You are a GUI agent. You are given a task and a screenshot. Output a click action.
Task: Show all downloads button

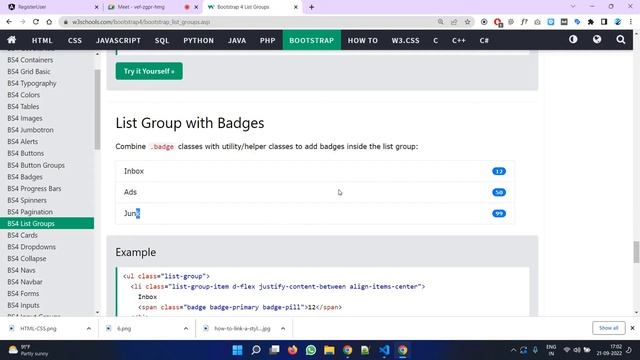(x=608, y=328)
